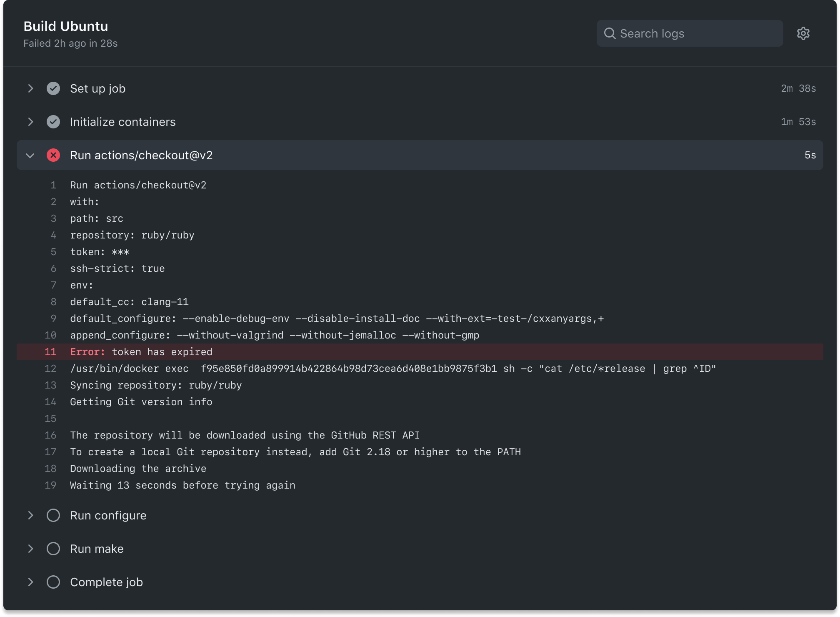The image size is (840, 617).
Task: Expand the Run configure step chevron
Action: [x=30, y=515]
